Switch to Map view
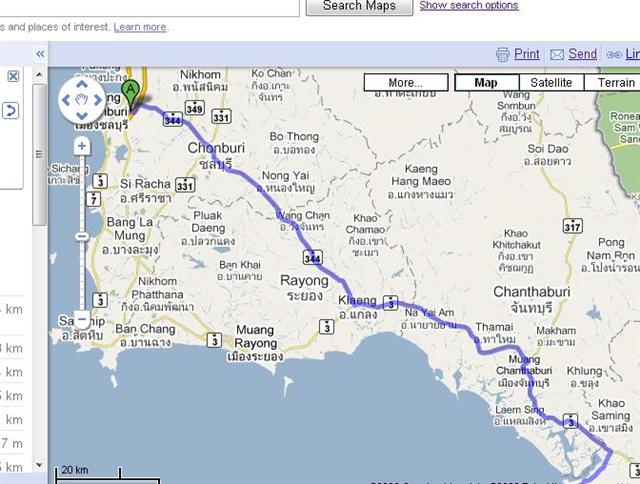The height and width of the screenshot is (484, 640). [487, 82]
